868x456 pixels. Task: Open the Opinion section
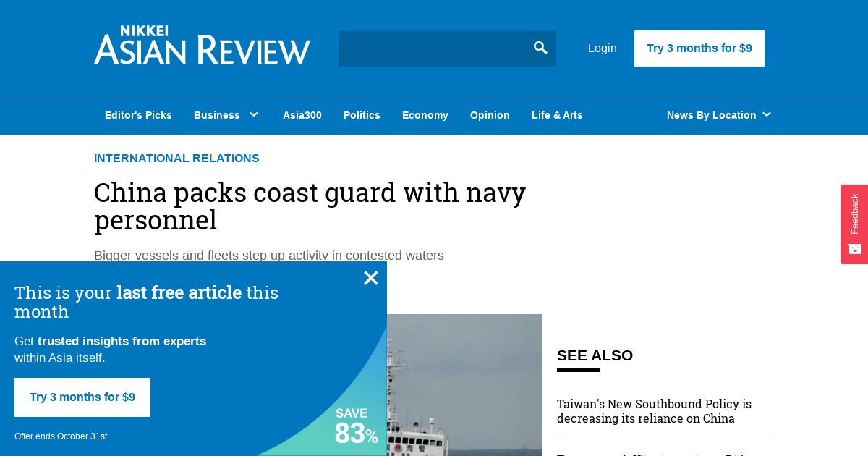[490, 115]
